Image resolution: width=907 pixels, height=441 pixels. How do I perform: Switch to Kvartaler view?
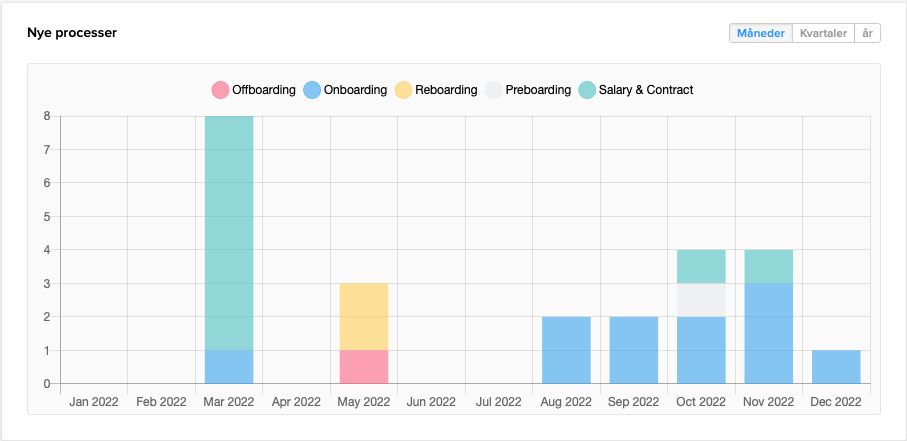824,33
